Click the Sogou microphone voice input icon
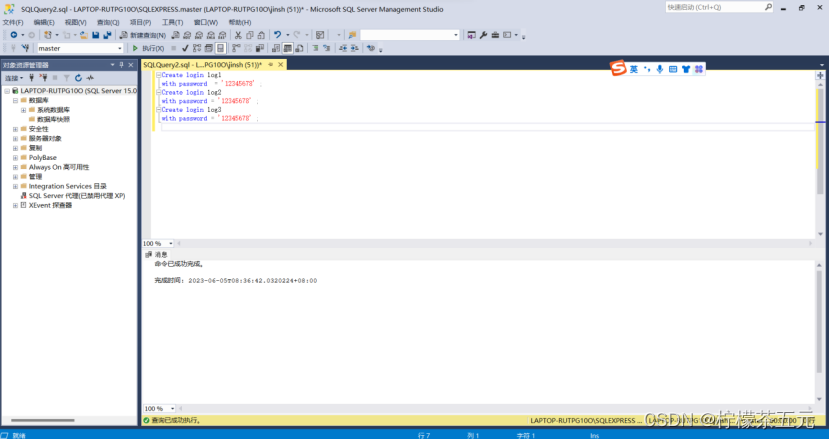Viewport: 830px width, 439px height. 660,69
